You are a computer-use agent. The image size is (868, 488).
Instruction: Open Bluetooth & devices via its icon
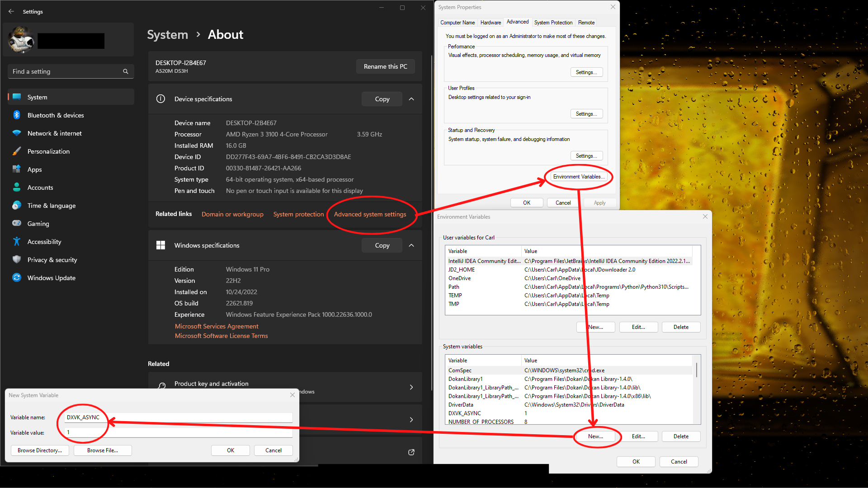(17, 115)
